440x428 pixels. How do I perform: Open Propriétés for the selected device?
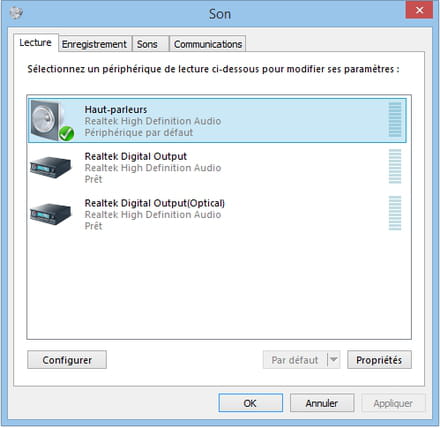(x=379, y=360)
